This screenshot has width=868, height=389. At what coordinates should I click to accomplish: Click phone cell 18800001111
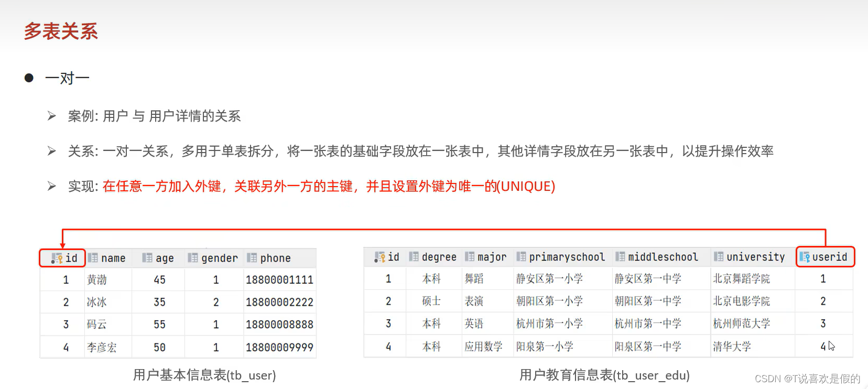point(279,280)
